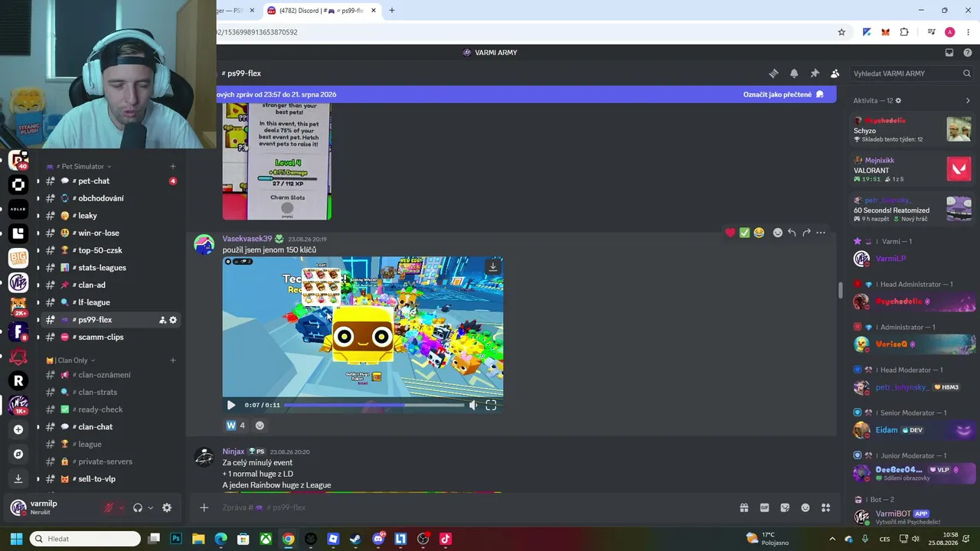Screen dimensions: 980x551
Task: Open the Discord inbox icon
Action: point(949,53)
